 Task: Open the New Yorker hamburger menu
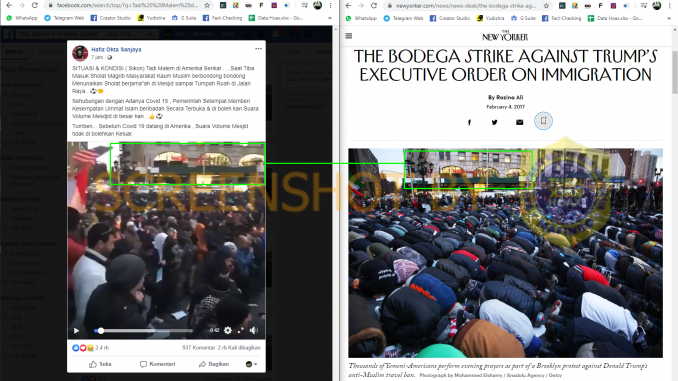click(349, 36)
